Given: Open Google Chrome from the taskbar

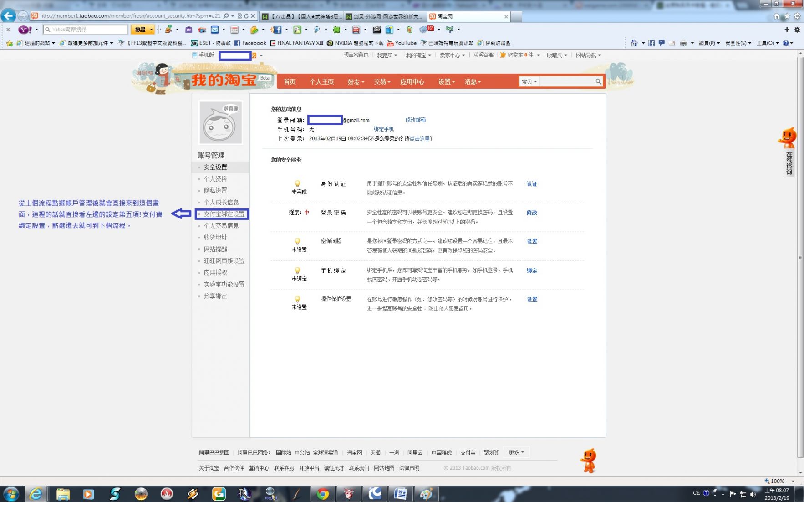Looking at the screenshot, I should pyautogui.click(x=323, y=494).
